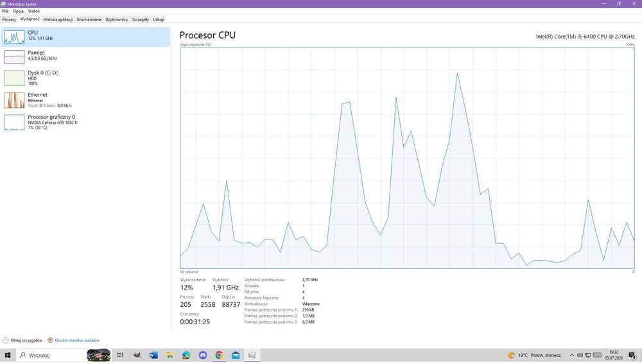642x364 pixels.
Task: Open the Pamięć memory panel
Action: point(85,56)
